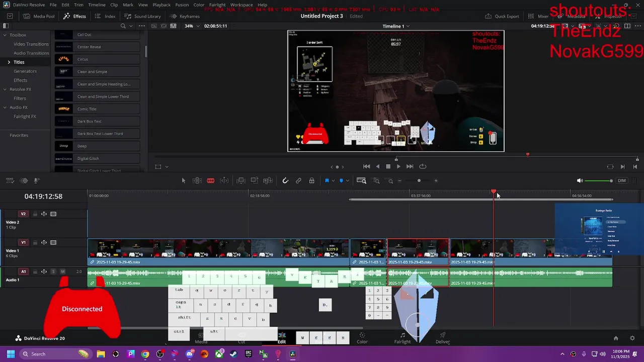
Task: Click the viewer Play button
Action: (398, 166)
